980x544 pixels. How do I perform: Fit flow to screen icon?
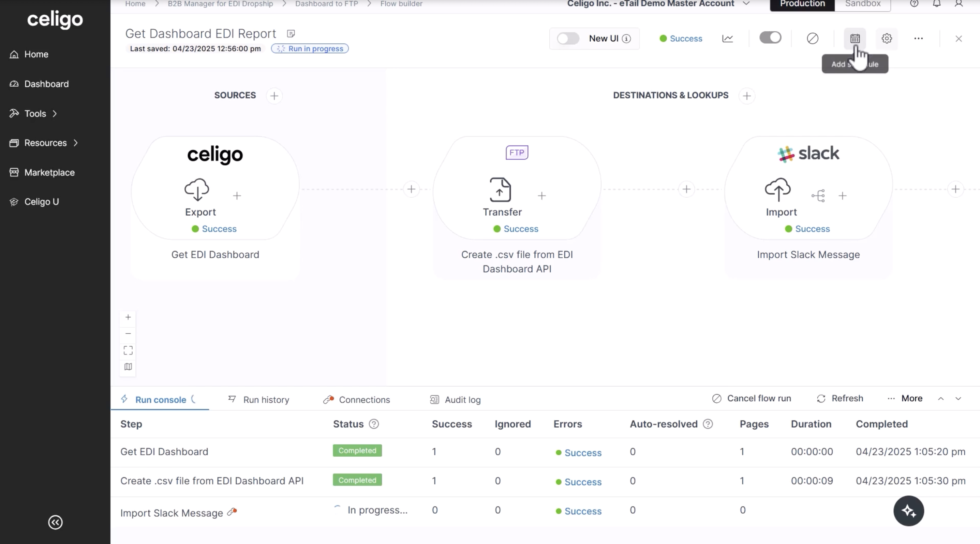pyautogui.click(x=128, y=350)
